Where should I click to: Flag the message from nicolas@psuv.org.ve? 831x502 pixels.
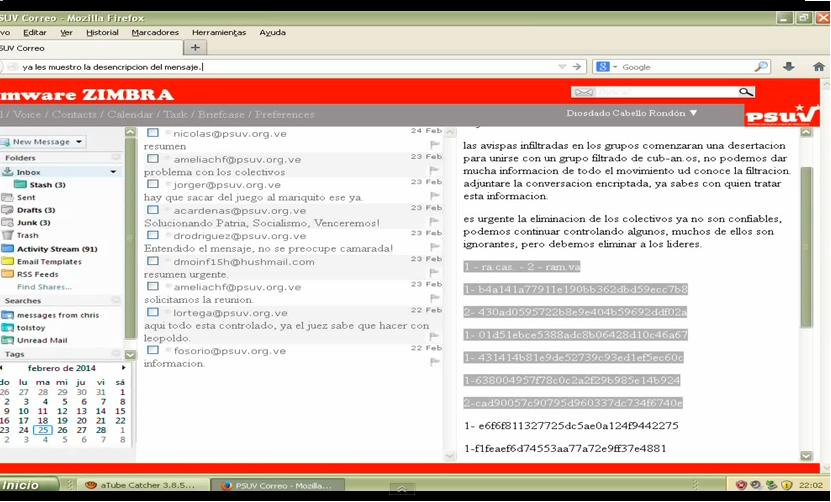tap(435, 144)
